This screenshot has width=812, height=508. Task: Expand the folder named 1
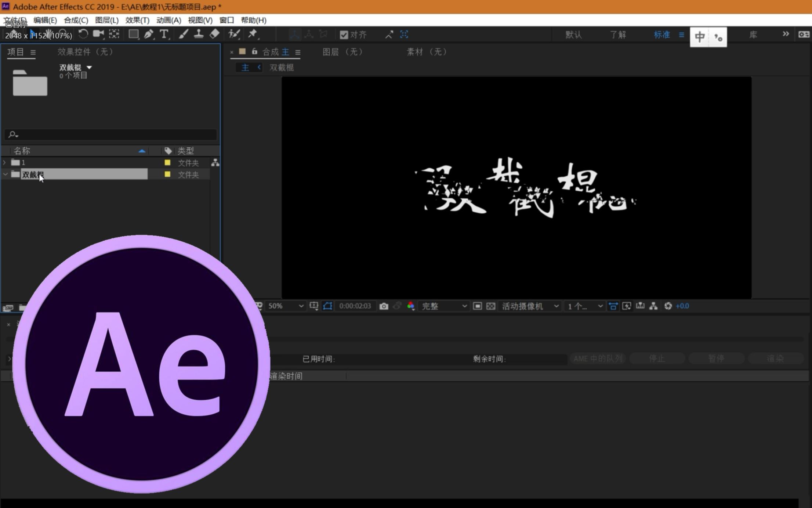[x=4, y=162]
